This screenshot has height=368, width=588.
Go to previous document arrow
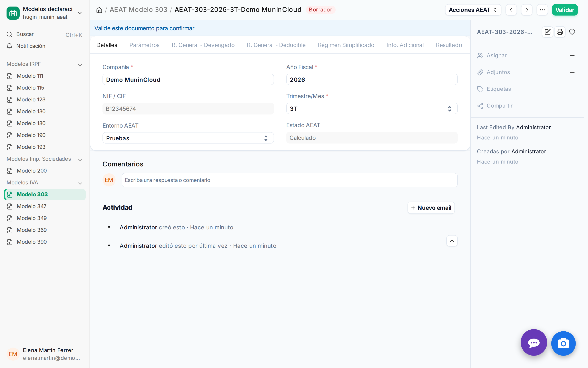click(511, 10)
